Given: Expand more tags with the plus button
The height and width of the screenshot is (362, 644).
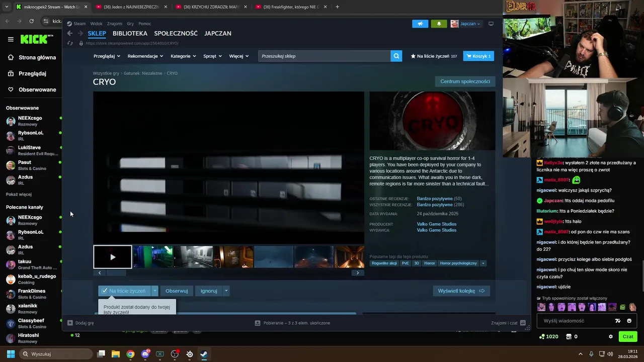Looking at the screenshot, I should (483, 263).
